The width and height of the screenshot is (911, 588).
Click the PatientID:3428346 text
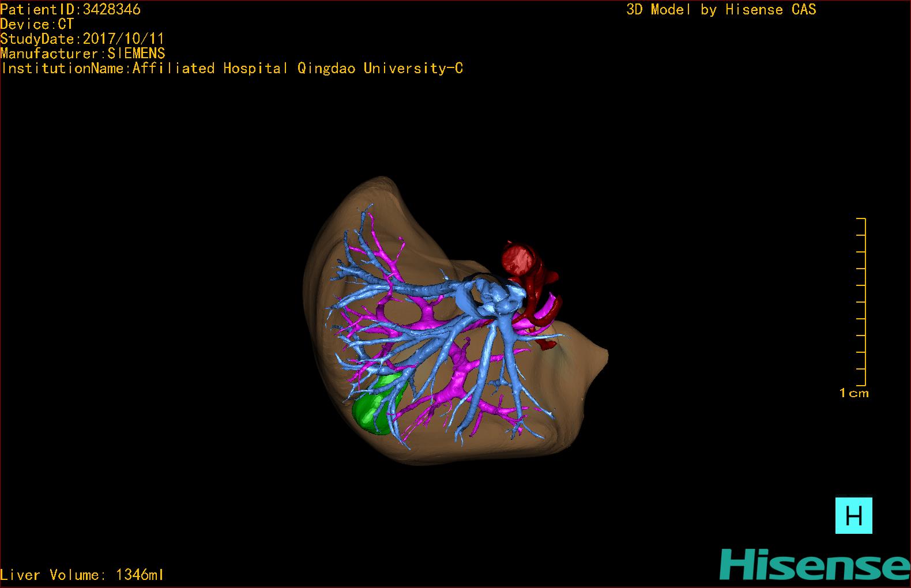click(x=70, y=9)
